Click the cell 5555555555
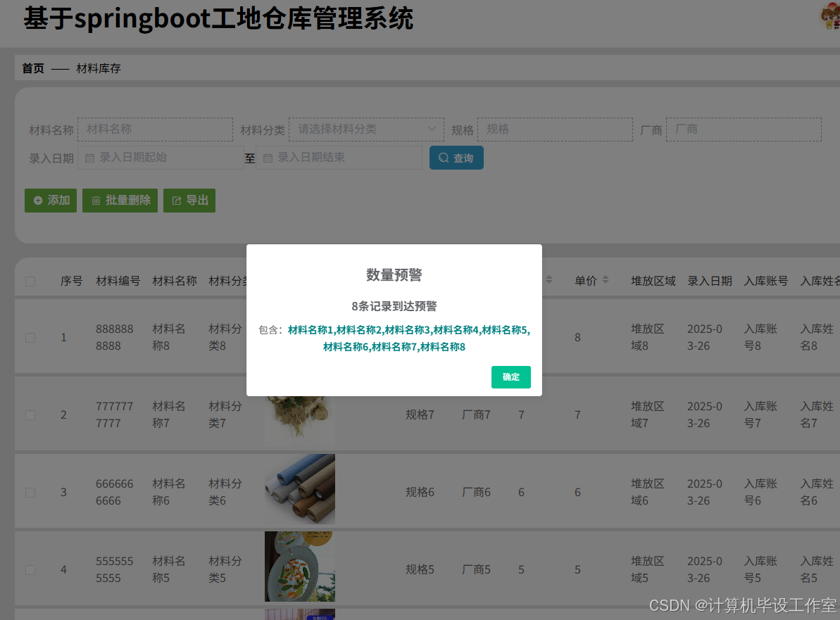Screen dimensions: 840x620 click(115, 569)
